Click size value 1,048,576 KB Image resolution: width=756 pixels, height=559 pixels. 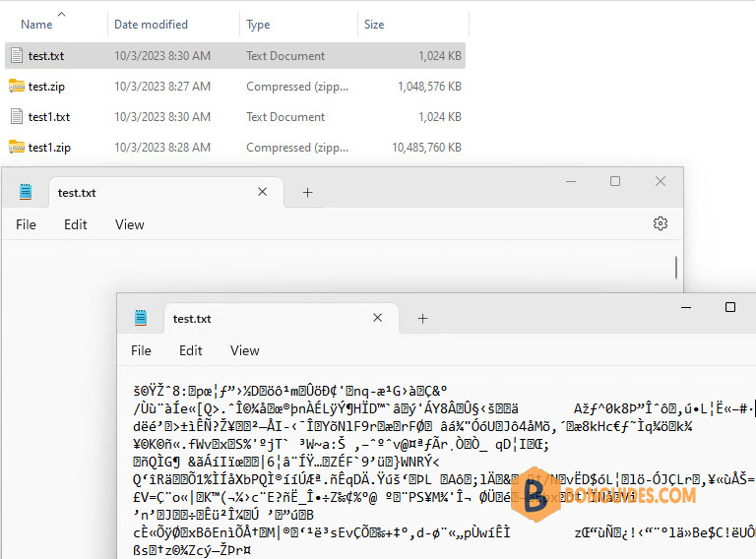[429, 87]
